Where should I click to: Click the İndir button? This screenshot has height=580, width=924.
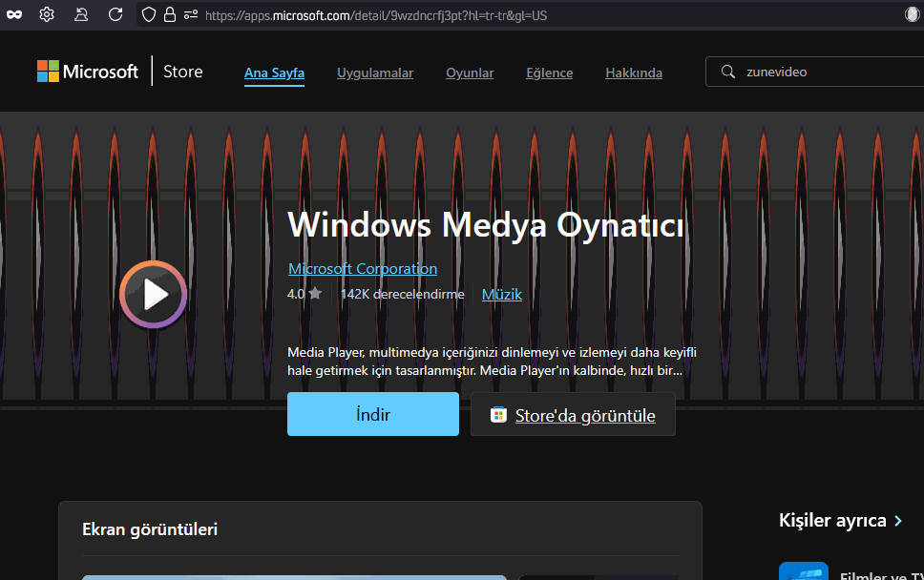[x=373, y=414]
